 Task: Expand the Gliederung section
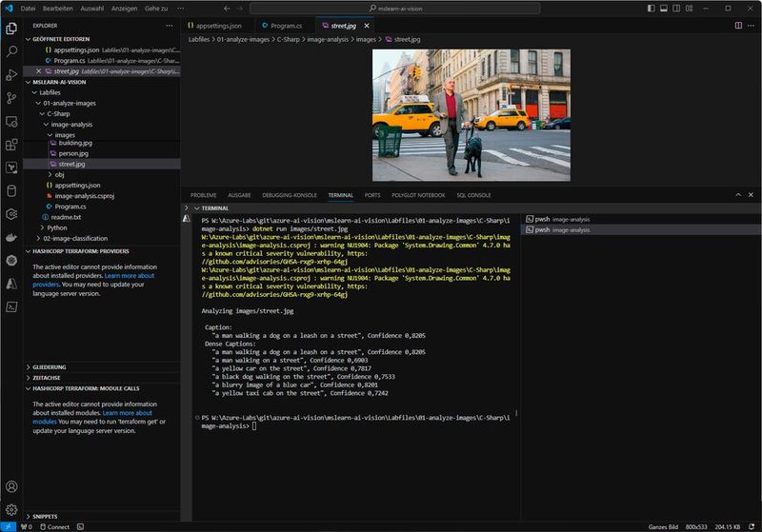pyautogui.click(x=49, y=365)
